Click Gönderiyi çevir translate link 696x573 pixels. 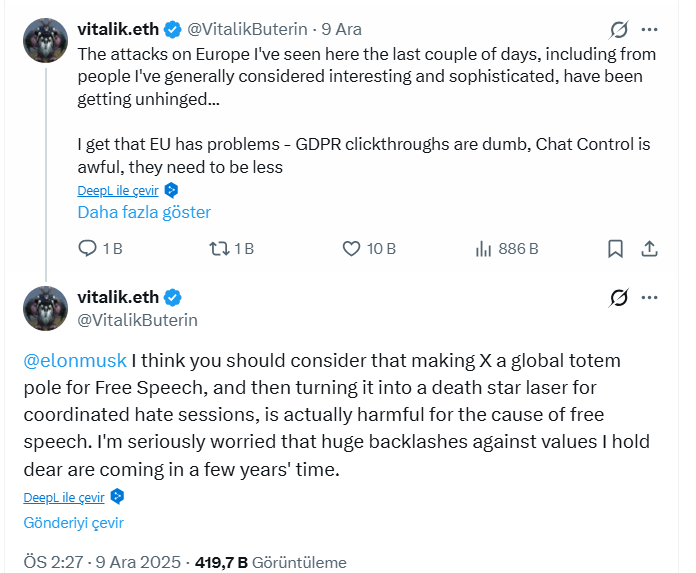coord(73,522)
